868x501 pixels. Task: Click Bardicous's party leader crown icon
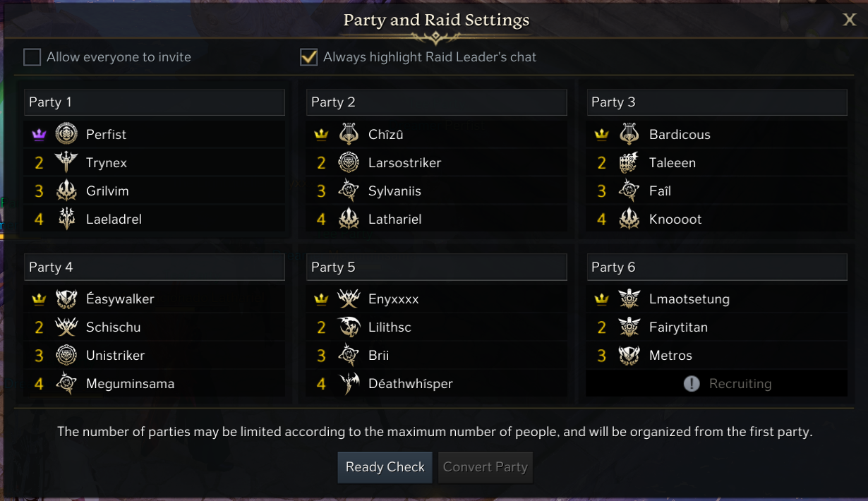click(601, 135)
